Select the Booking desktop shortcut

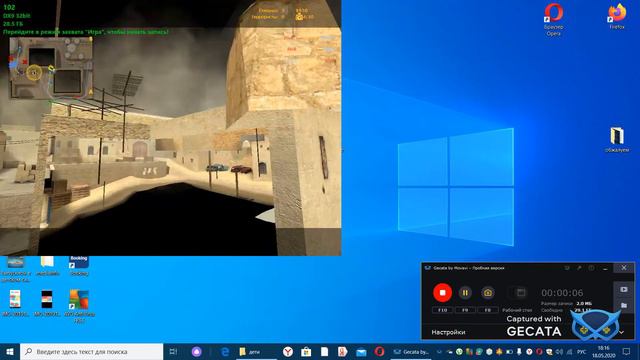tap(79, 265)
